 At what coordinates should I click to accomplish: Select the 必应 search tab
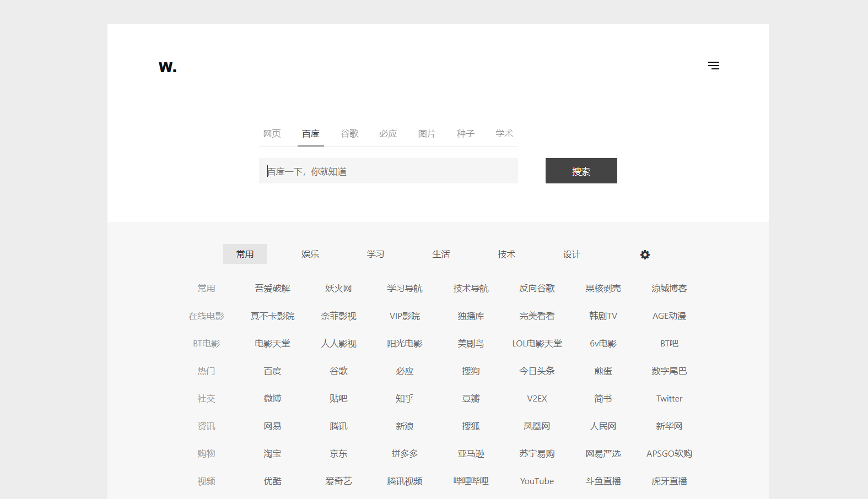click(388, 134)
